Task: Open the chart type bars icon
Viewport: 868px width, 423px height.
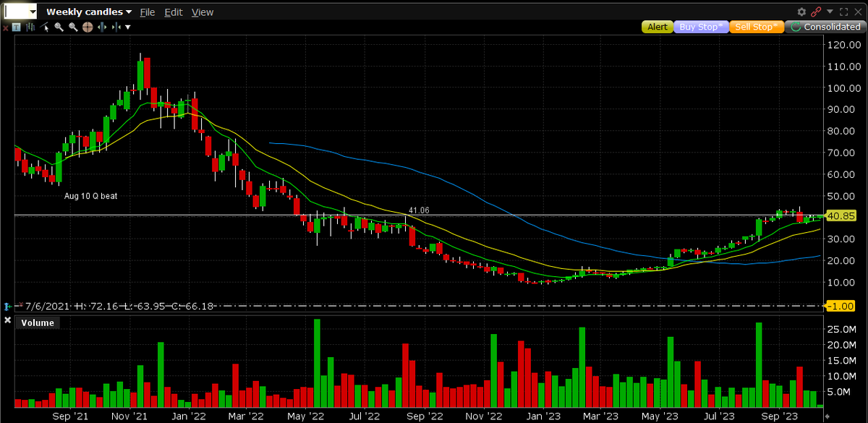Action: click(x=30, y=27)
